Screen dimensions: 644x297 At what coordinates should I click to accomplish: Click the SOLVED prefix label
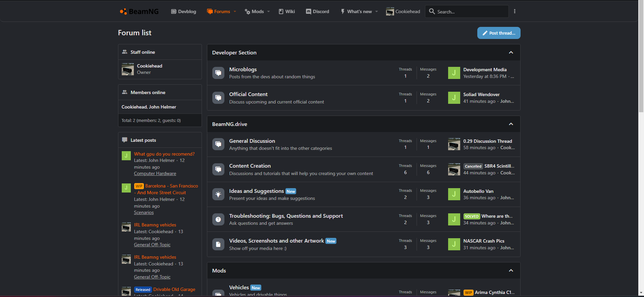pos(472,216)
